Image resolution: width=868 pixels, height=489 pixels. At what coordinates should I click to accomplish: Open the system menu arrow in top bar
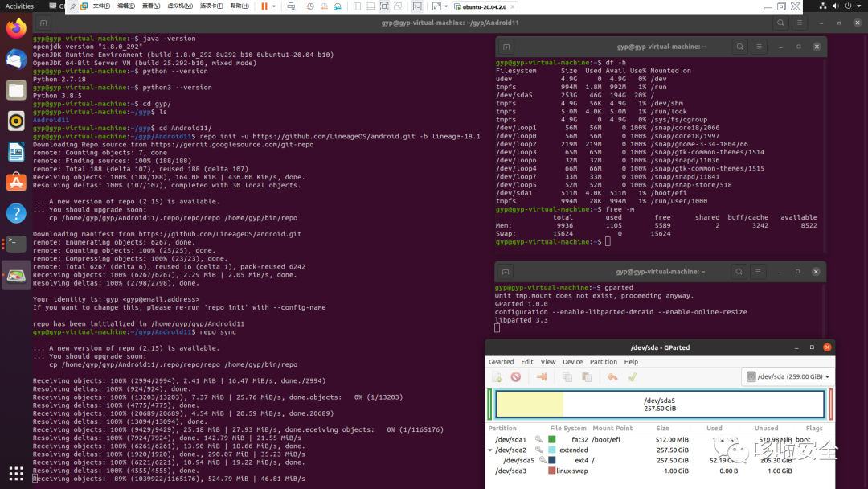tap(858, 6)
